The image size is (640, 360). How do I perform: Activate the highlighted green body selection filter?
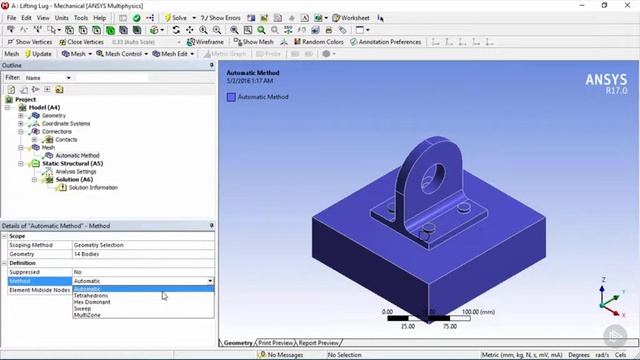(110, 30)
